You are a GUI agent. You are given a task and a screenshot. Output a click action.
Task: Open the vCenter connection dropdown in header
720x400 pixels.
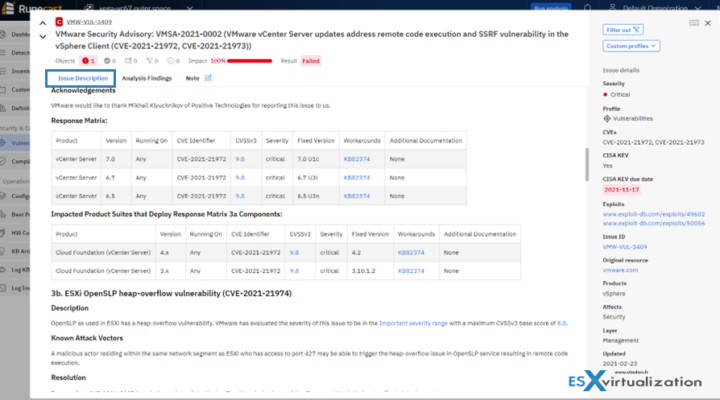click(138, 8)
